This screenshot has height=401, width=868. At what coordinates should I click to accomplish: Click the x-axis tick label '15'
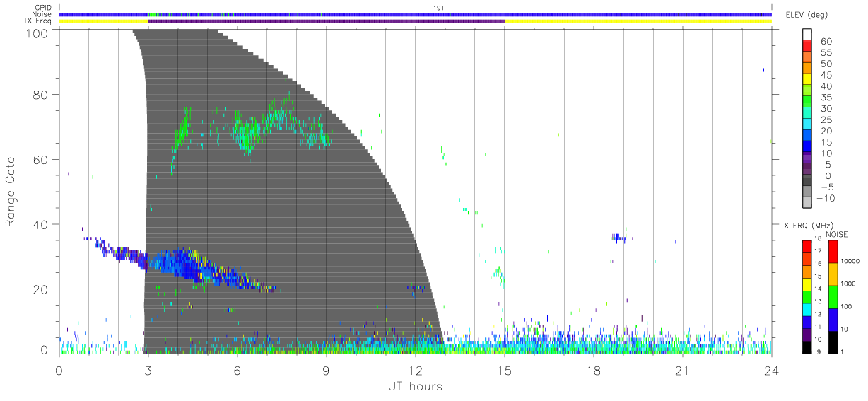click(504, 371)
